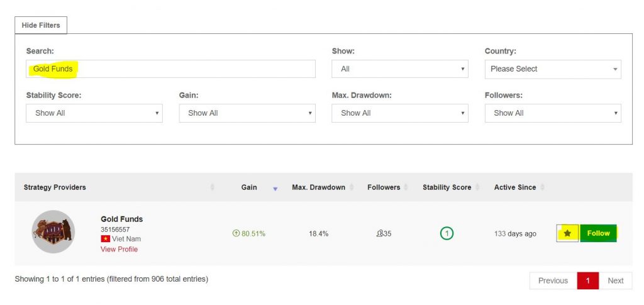Image resolution: width=644 pixels, height=305 pixels.
Task: Click the Viet Nam flag icon
Action: click(x=105, y=239)
